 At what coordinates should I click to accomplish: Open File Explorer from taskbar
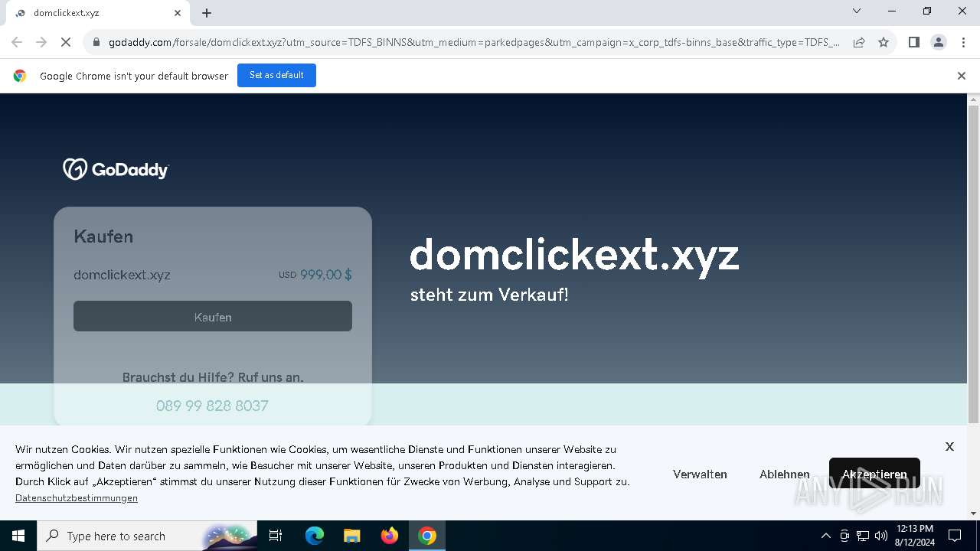[351, 536]
